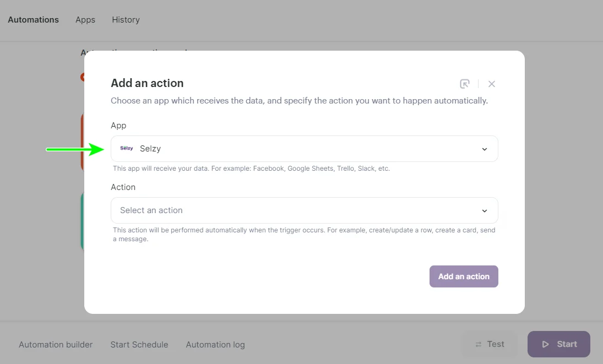Dismiss the dialog using the X icon
Viewport: 603px width, 364px height.
(491, 84)
